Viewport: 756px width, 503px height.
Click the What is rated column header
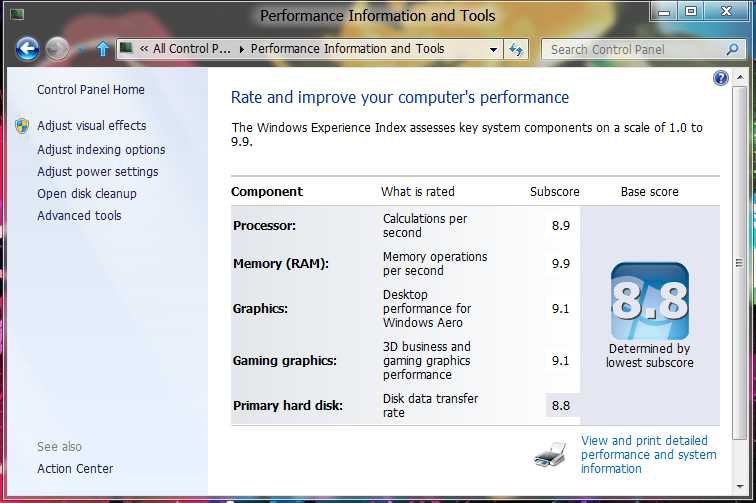tap(418, 192)
